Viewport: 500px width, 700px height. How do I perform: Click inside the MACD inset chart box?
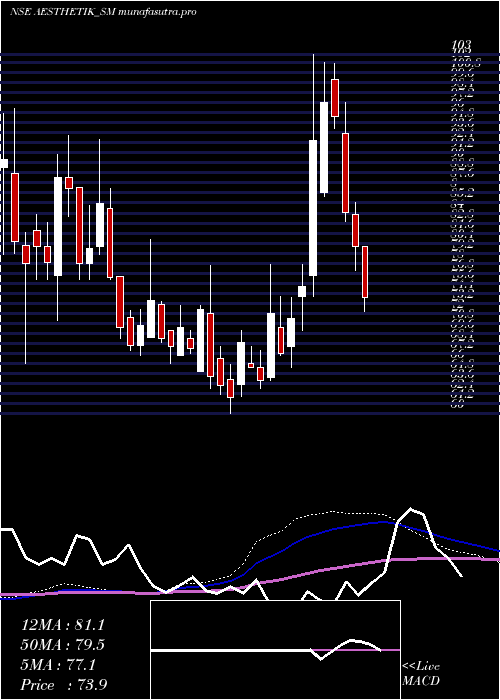click(275, 650)
